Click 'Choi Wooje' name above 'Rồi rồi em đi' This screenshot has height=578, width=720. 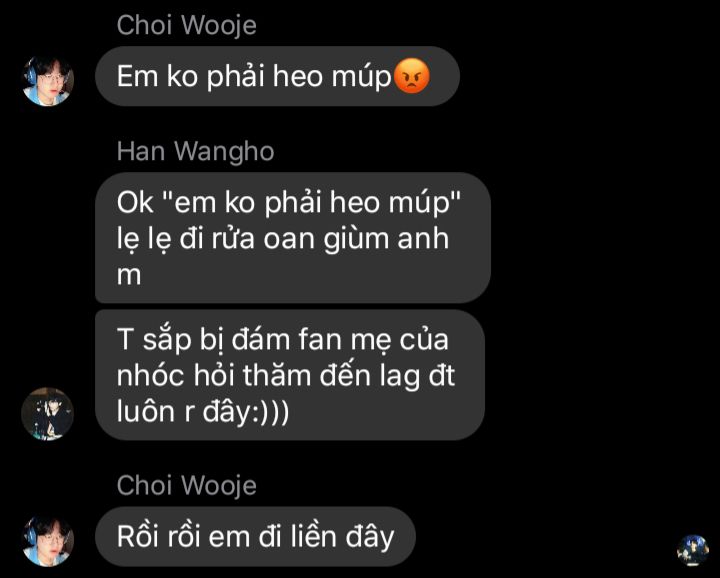186,485
